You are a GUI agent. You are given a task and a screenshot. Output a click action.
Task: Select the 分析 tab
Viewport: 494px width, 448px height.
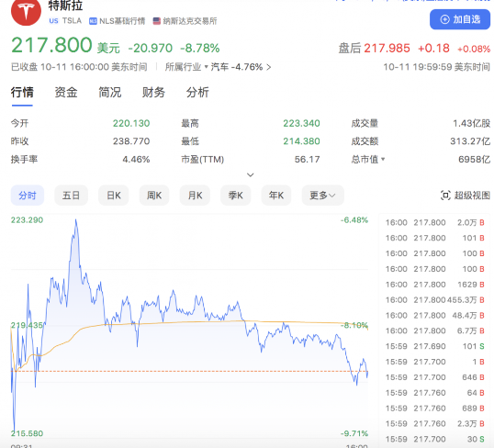pos(197,93)
